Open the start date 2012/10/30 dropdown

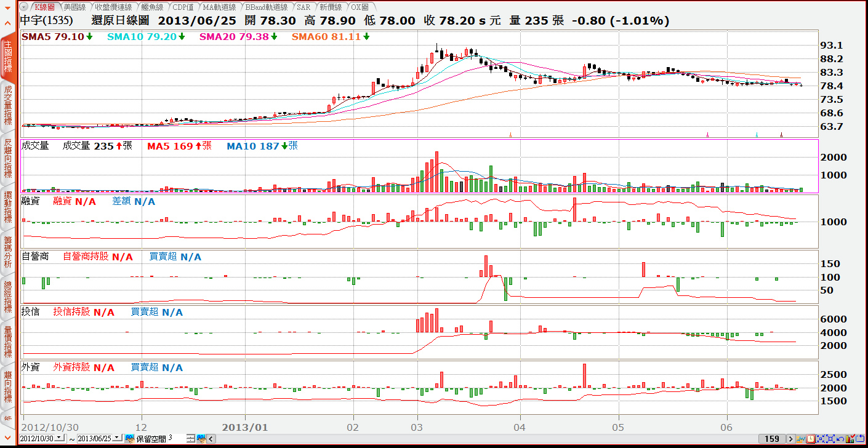pos(59,438)
